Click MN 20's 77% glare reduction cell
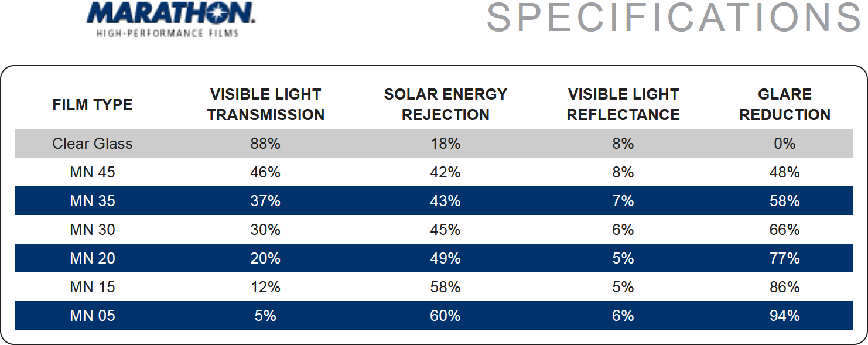This screenshot has height=345, width=868. coord(785,258)
